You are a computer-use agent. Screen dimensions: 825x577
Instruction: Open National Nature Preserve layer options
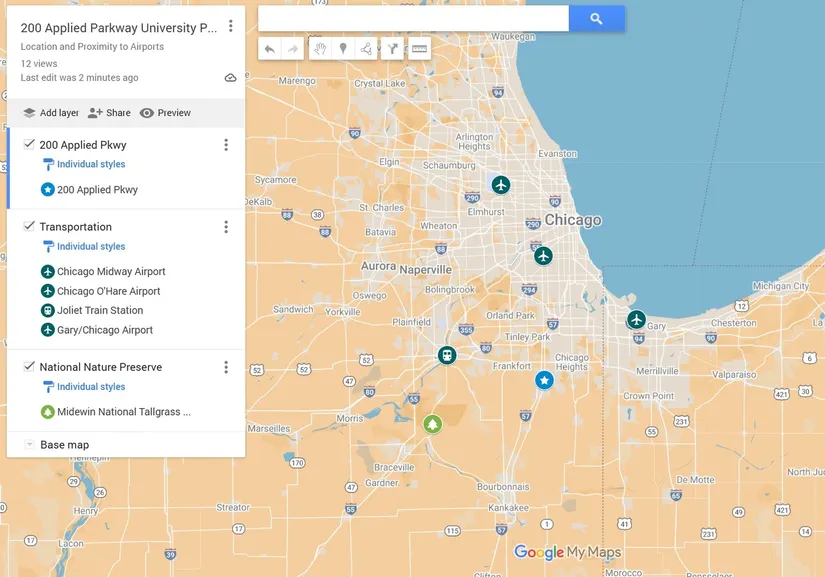pyautogui.click(x=226, y=367)
